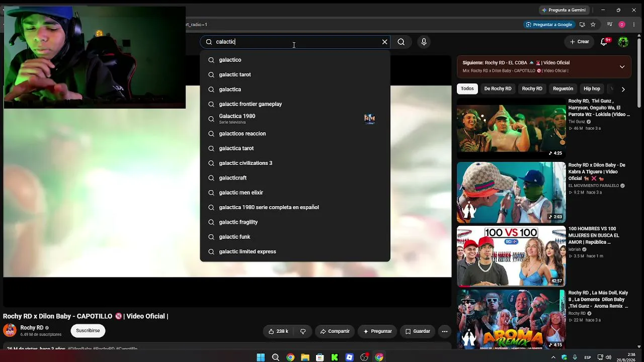The width and height of the screenshot is (644, 362).
Task: Select "Galactica 1980" Serie televisiva suggestion
Action: (295, 119)
